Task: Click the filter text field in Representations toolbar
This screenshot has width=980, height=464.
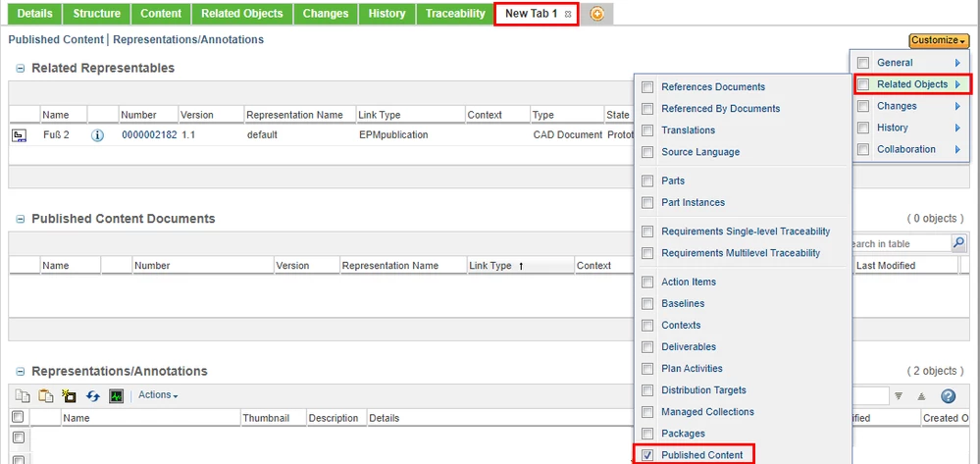Action: point(869,395)
